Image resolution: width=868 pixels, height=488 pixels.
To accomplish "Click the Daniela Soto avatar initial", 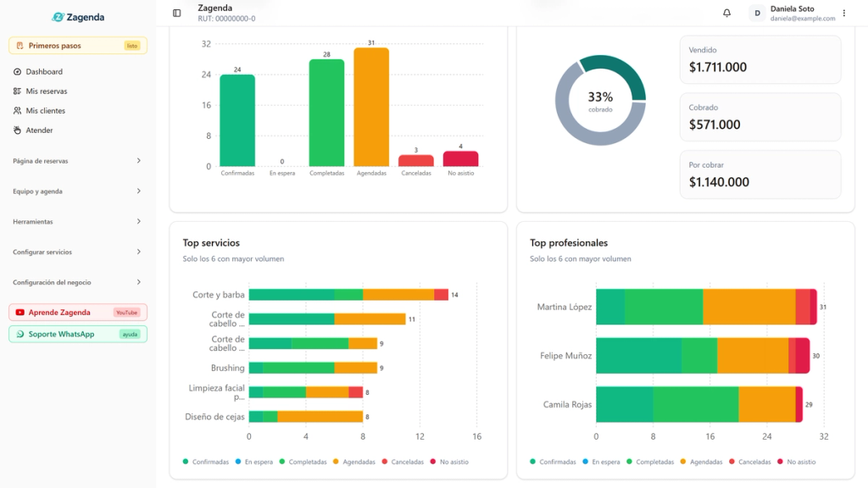I will coord(757,13).
